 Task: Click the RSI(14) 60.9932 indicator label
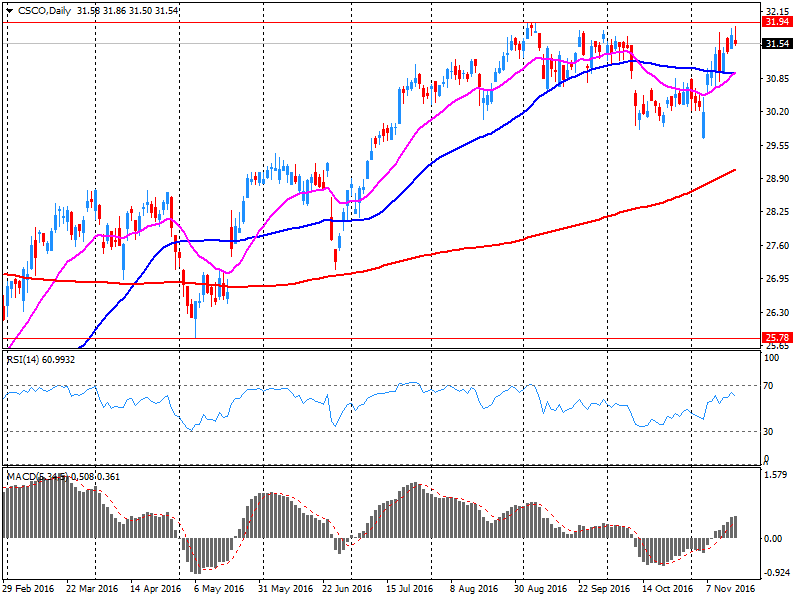point(41,360)
